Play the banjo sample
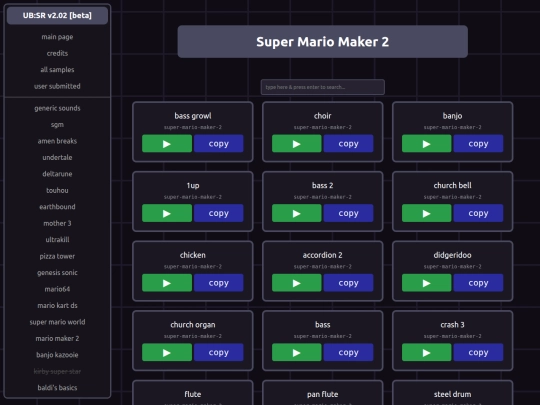The image size is (540, 405). tap(426, 144)
